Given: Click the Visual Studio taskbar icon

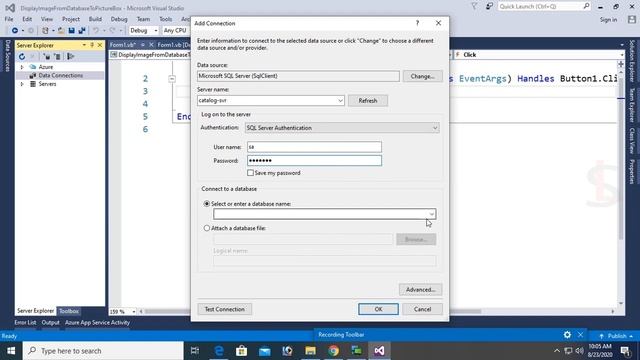Looking at the screenshot, I should (379, 351).
